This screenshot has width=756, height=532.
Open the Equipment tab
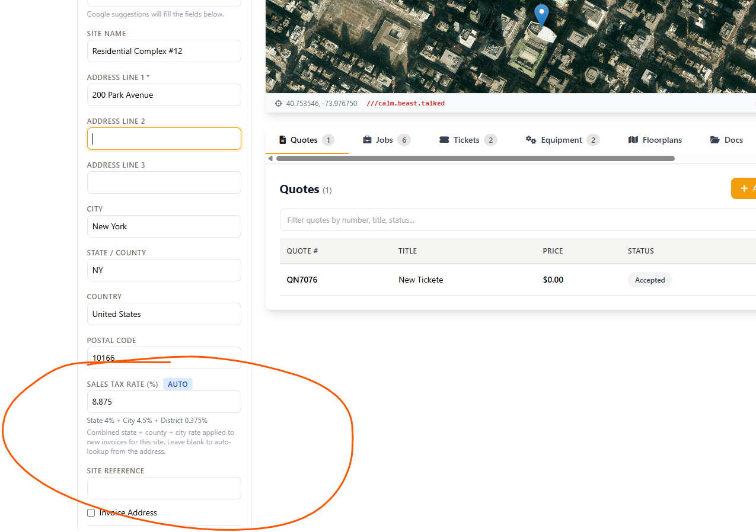click(563, 140)
